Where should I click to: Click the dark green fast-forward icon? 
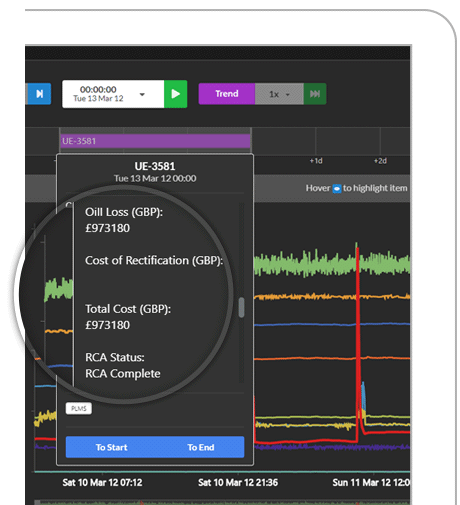[x=315, y=94]
